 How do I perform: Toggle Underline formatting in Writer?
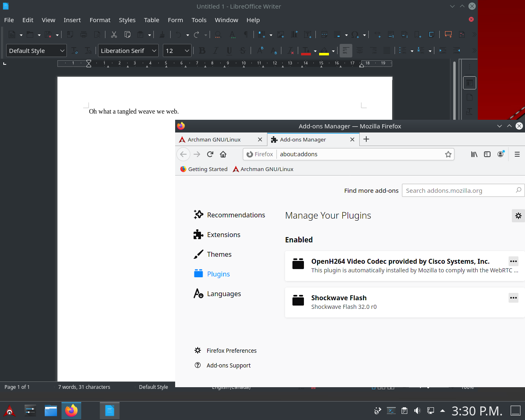point(229,51)
